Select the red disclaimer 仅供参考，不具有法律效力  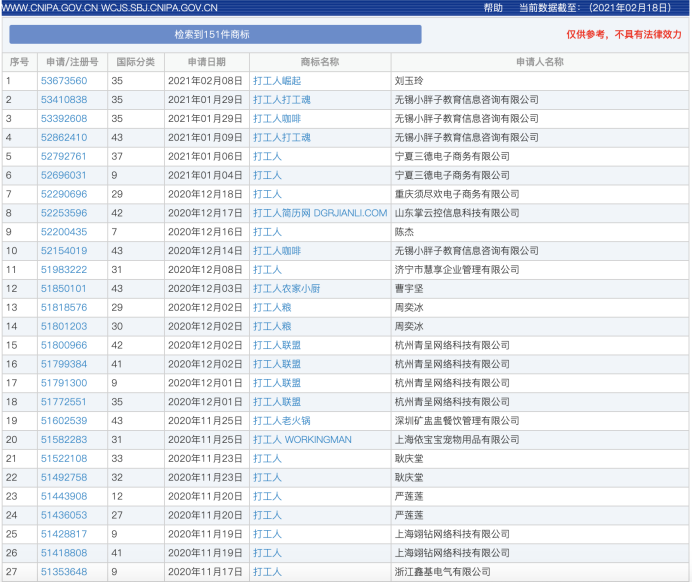pos(624,34)
